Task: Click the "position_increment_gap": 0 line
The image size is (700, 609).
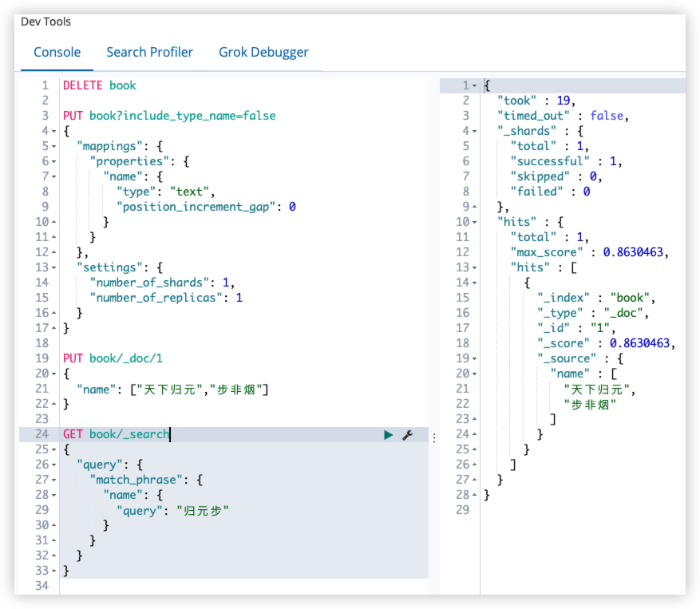Action: (206, 207)
